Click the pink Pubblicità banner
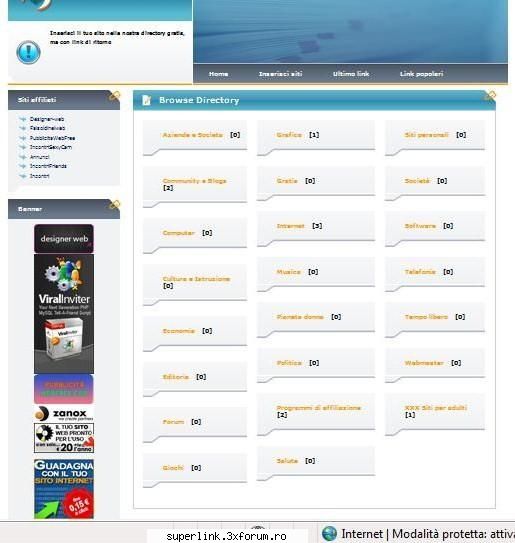The height and width of the screenshot is (543, 515). coord(64,389)
